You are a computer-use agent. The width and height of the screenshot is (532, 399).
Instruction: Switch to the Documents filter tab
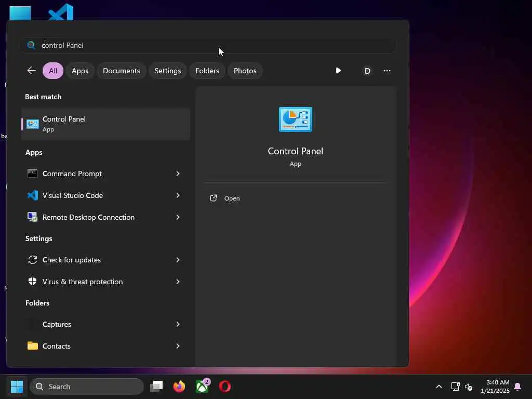click(122, 71)
